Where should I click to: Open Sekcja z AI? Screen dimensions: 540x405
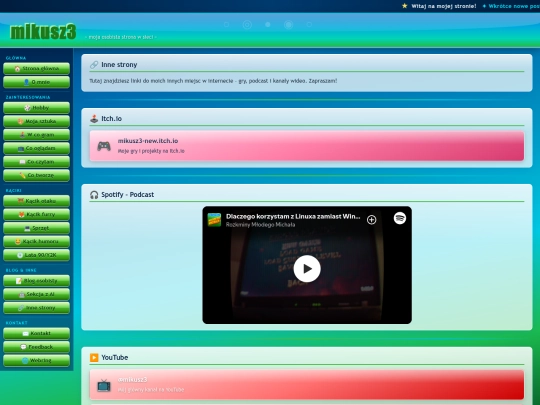[36, 294]
